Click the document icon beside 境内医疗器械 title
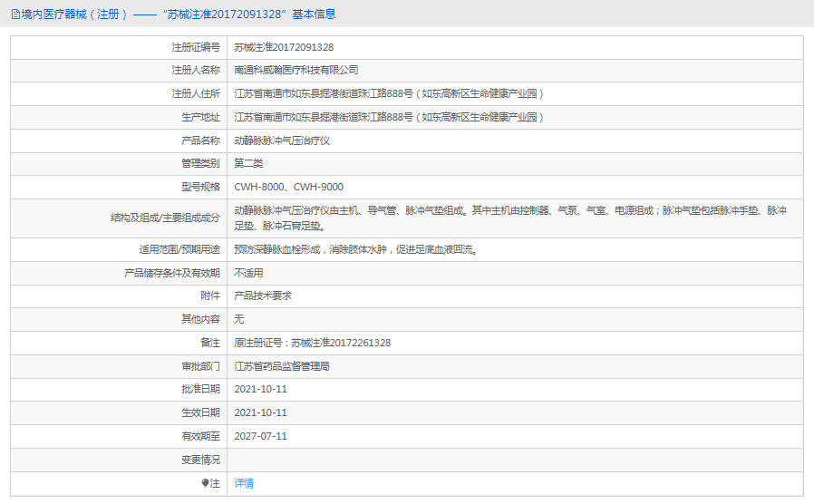The width and height of the screenshot is (814, 504). pos(15,14)
